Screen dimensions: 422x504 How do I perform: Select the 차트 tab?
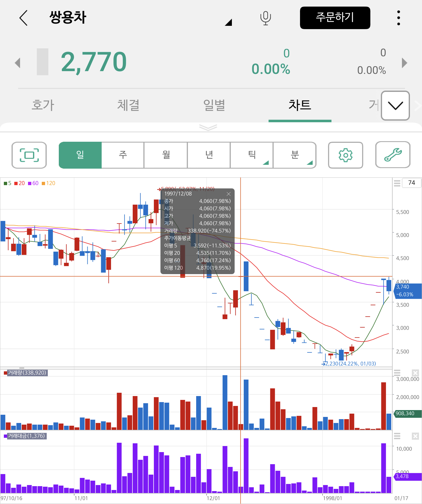(x=300, y=105)
